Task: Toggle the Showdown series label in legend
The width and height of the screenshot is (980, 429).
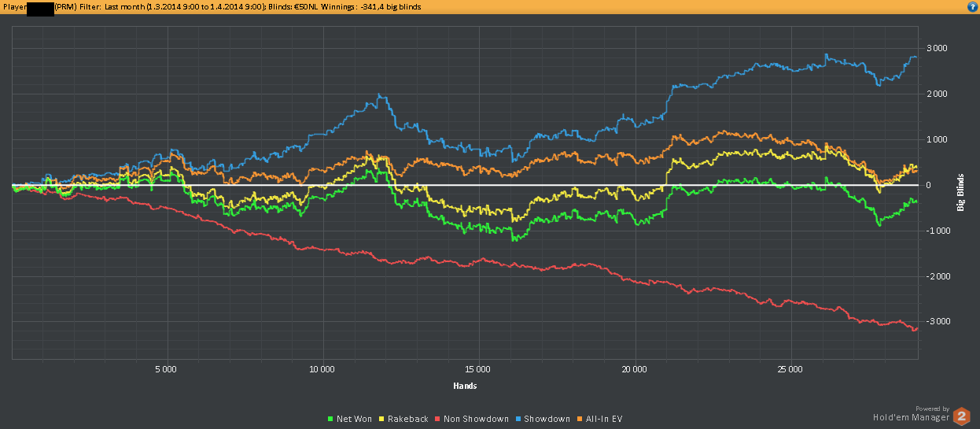Action: click(x=547, y=419)
